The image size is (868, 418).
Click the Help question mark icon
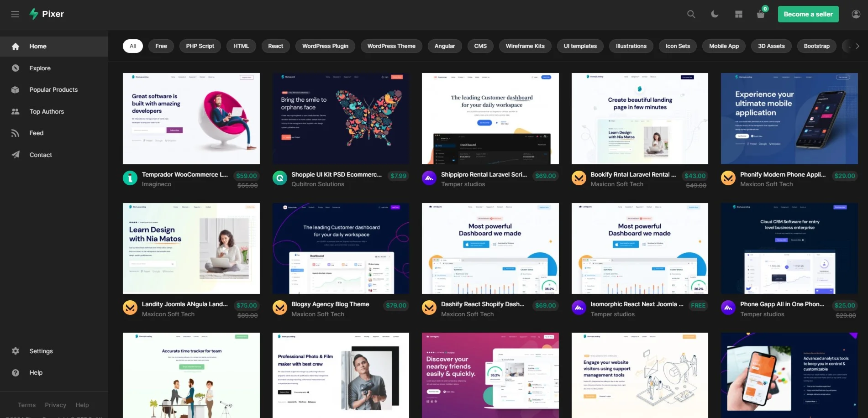click(x=16, y=373)
